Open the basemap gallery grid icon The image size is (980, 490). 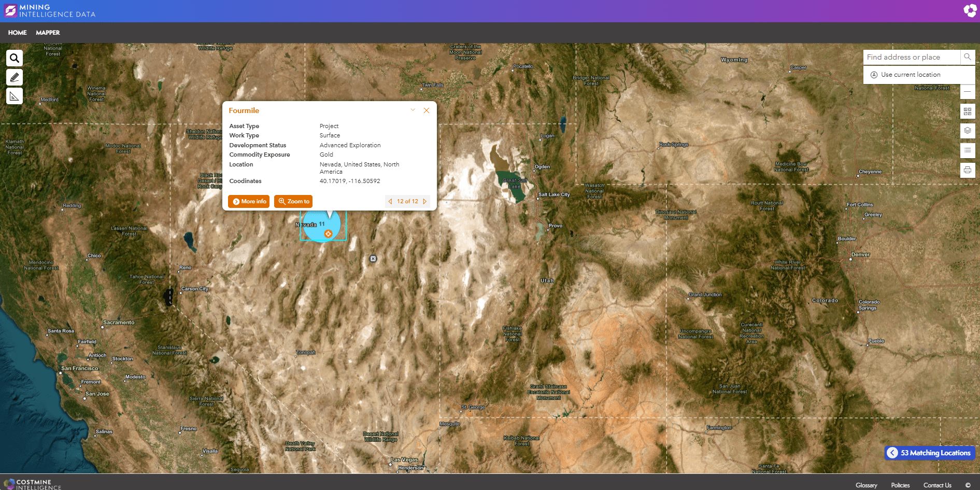coord(968,111)
